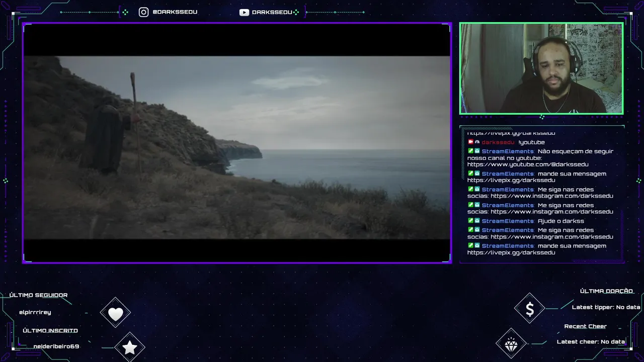
Task: Click the subscriber name neideribeiro69
Action: click(56, 346)
